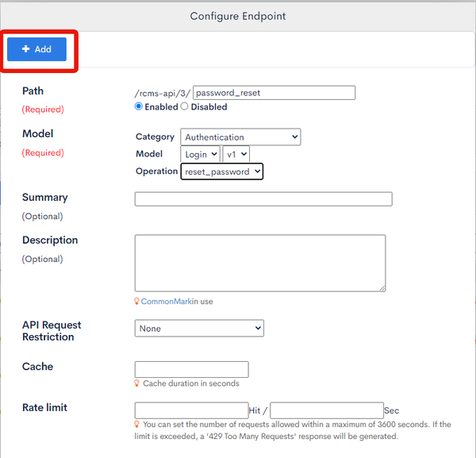Select the Enabled radio button
This screenshot has width=476, height=458.
tap(138, 106)
